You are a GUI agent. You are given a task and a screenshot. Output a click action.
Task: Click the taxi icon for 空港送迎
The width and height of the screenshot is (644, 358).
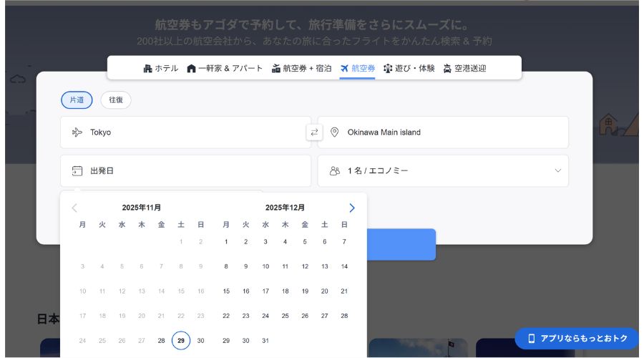click(x=447, y=69)
